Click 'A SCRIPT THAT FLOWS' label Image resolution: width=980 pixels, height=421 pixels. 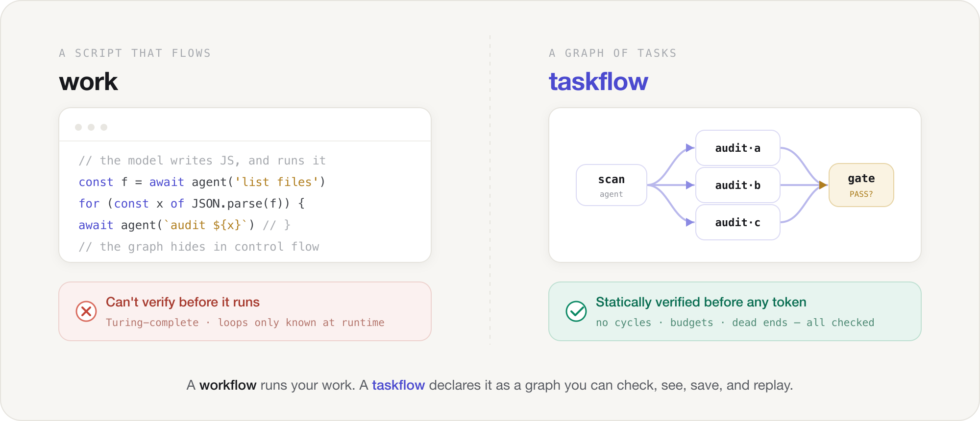[135, 53]
